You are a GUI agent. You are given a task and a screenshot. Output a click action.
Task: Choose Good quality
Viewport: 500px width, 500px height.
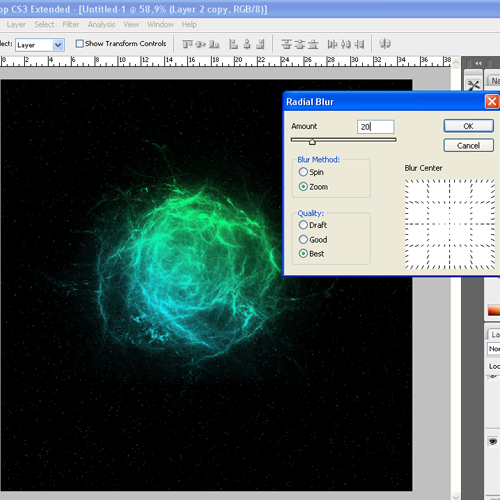pyautogui.click(x=303, y=239)
